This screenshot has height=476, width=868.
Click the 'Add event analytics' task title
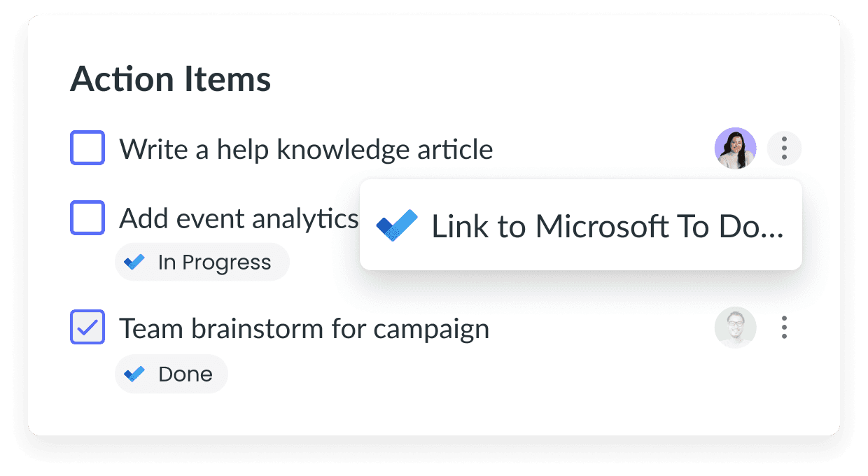pyautogui.click(x=239, y=219)
